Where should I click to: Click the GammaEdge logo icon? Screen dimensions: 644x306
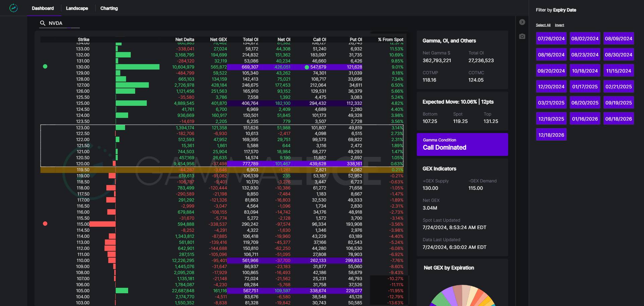click(13, 8)
